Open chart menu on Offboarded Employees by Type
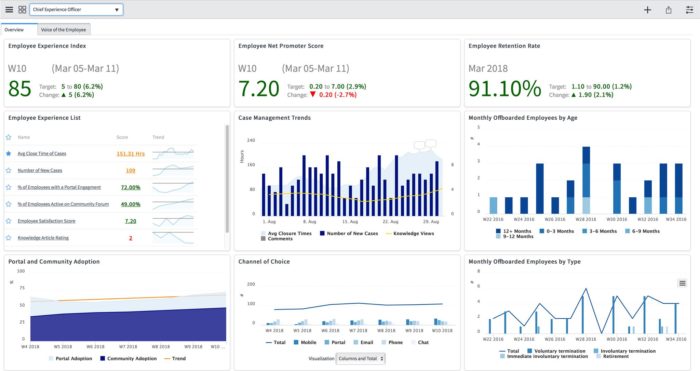Viewport: 700px width, 371px height. click(x=682, y=283)
